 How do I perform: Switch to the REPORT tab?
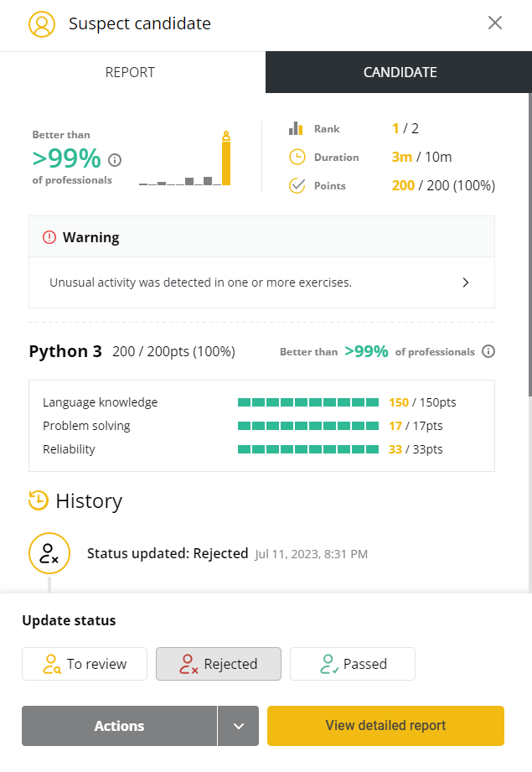(130, 72)
